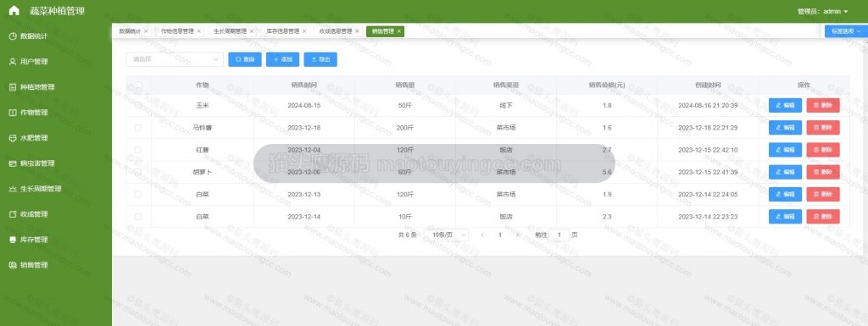Select the checkbox for 白菜 sold 2023-12-14

click(x=138, y=217)
